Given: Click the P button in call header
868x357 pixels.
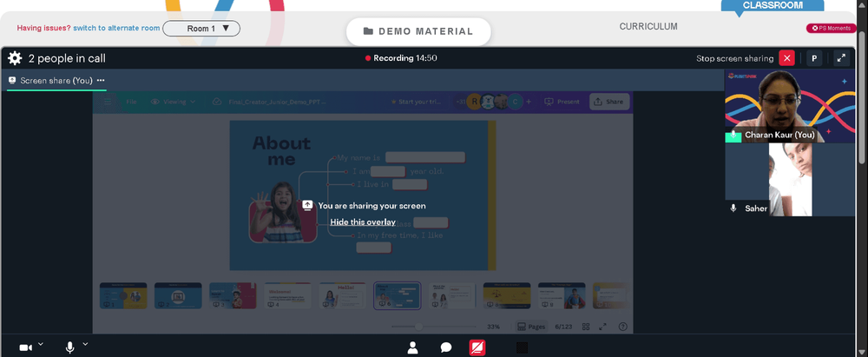Looking at the screenshot, I should pos(813,58).
